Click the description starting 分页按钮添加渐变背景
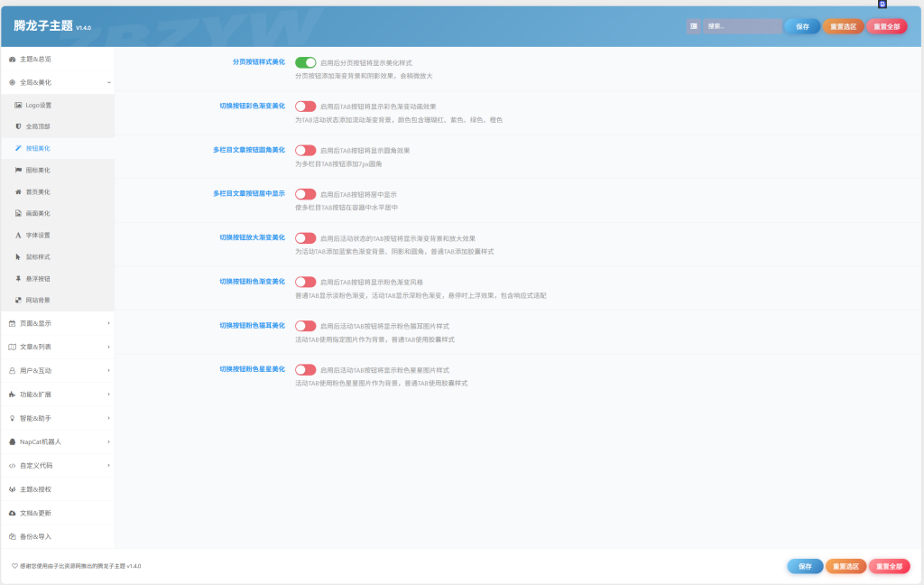 pos(364,76)
